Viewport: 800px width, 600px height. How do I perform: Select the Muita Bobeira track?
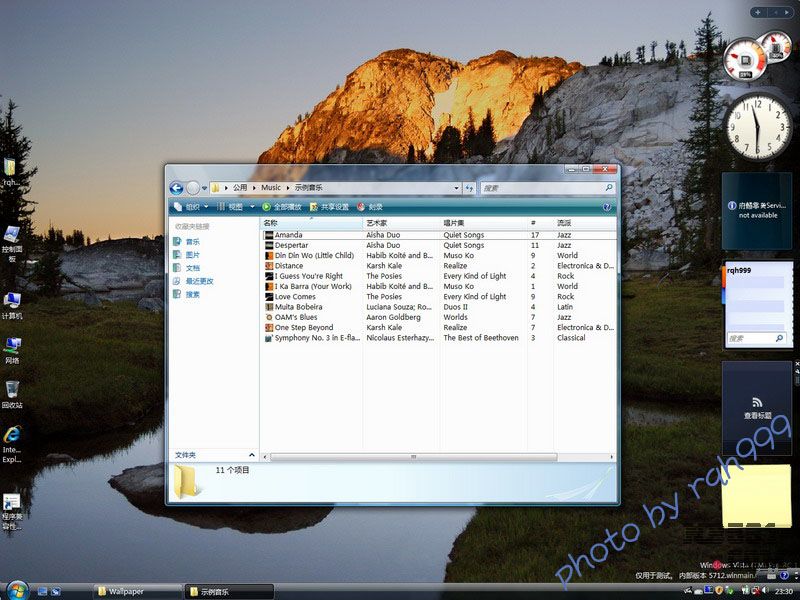pyautogui.click(x=298, y=307)
